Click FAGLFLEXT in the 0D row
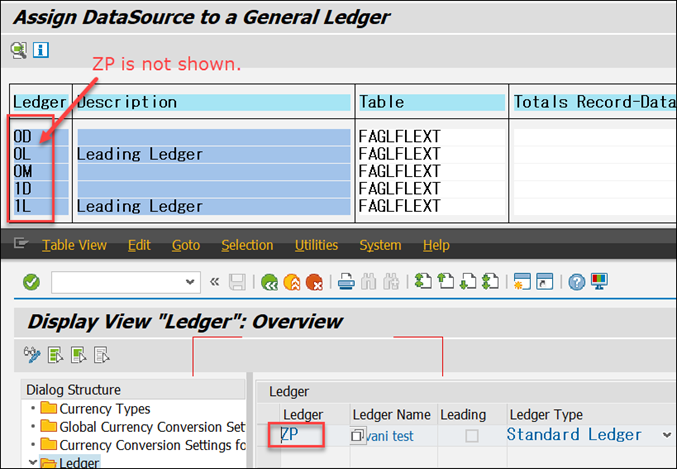Image resolution: width=677 pixels, height=469 pixels. pos(399,137)
